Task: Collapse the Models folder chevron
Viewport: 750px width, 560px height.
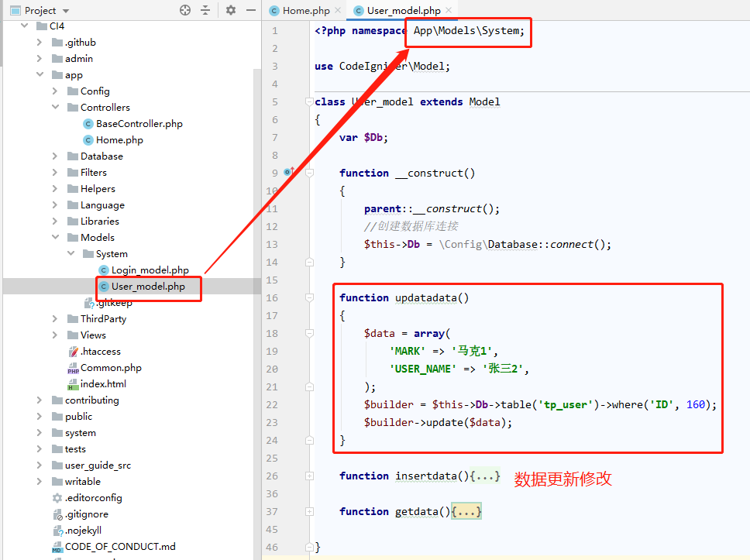Action: pos(55,237)
